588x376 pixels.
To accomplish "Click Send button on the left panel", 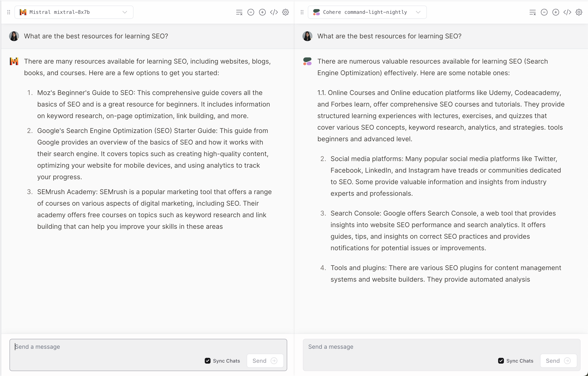I will 264,361.
